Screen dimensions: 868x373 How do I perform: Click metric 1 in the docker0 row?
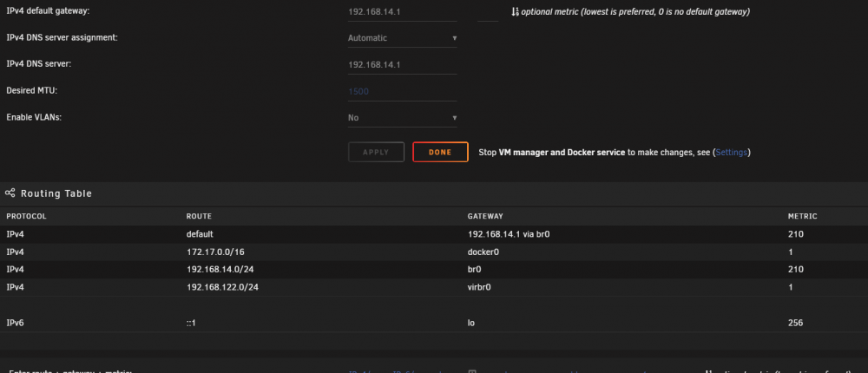(791, 252)
